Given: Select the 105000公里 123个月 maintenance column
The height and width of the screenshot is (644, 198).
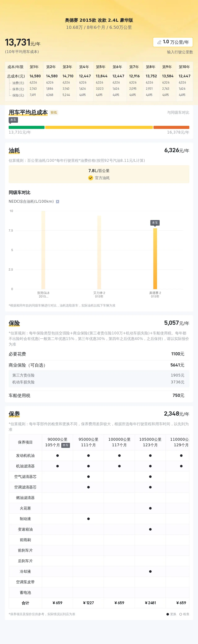Looking at the screenshot, I should coord(150,442).
